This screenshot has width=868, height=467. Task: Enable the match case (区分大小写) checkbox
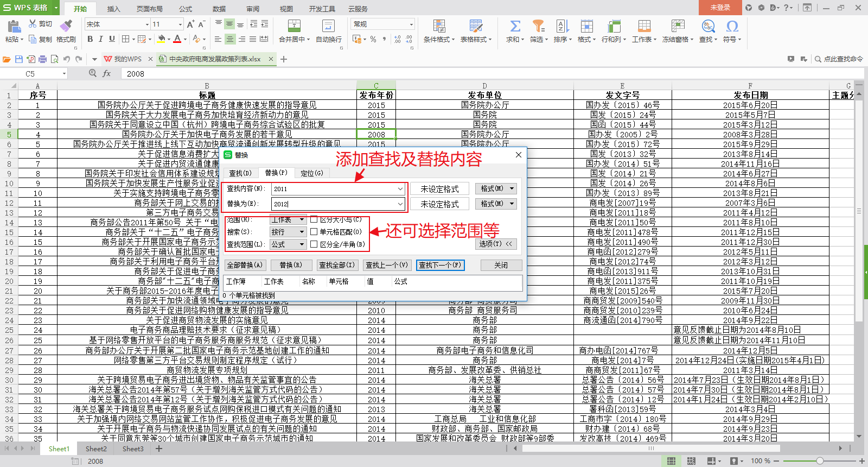click(x=314, y=219)
